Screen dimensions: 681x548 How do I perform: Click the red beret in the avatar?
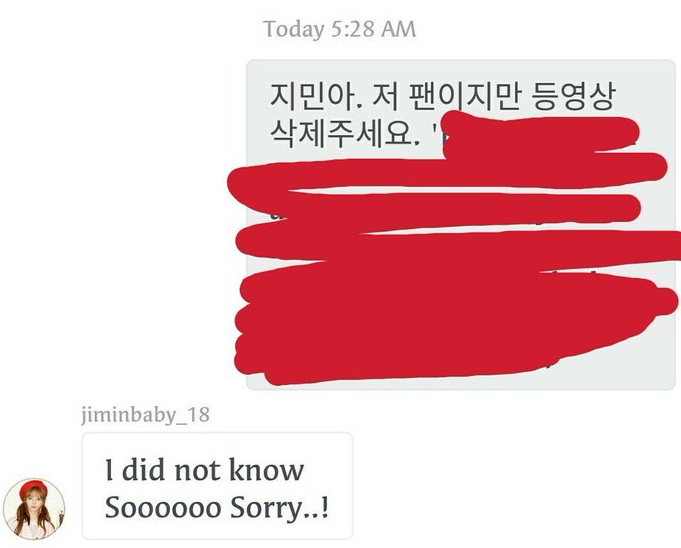(x=33, y=487)
